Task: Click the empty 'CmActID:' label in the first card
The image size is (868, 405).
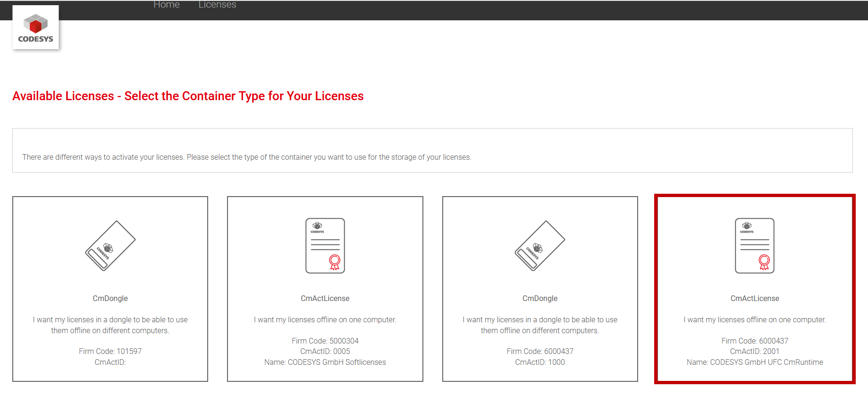Action: coord(110,362)
